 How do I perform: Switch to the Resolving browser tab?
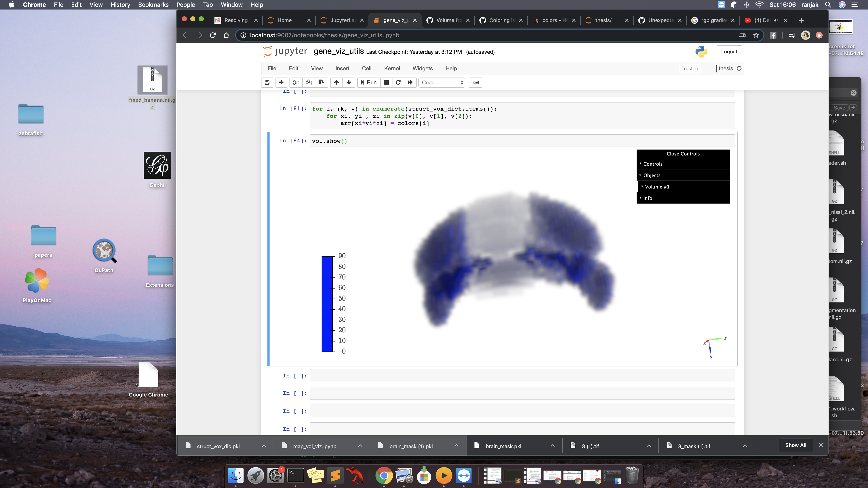click(x=236, y=20)
